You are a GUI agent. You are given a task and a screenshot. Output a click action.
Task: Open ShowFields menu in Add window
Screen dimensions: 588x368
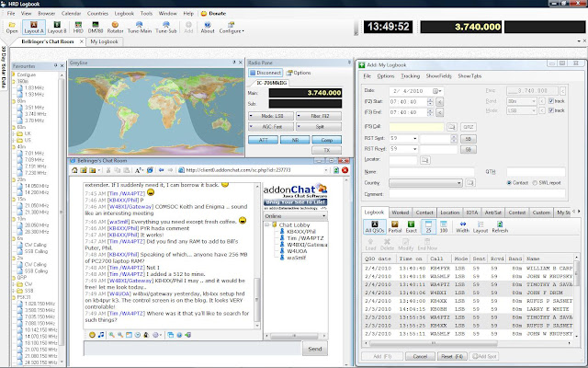tap(438, 75)
